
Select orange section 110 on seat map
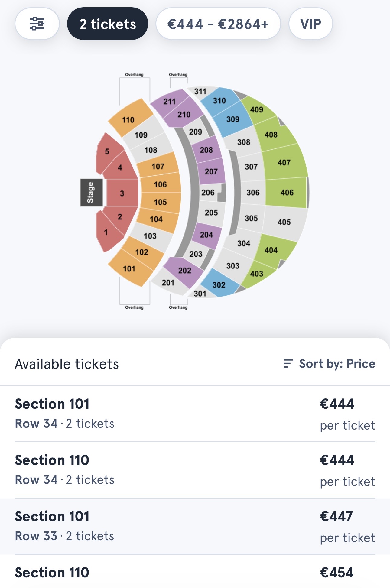click(x=130, y=119)
